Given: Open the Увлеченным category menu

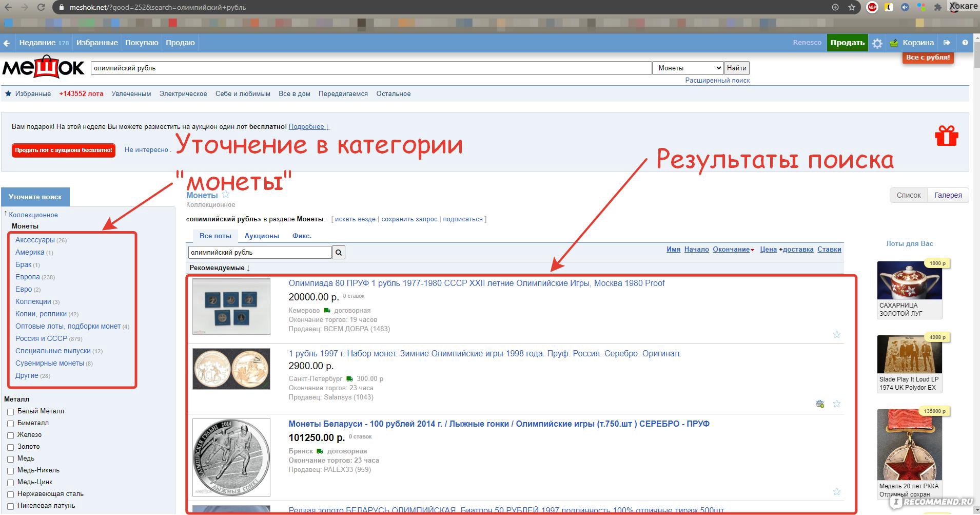Looking at the screenshot, I should click(x=131, y=93).
